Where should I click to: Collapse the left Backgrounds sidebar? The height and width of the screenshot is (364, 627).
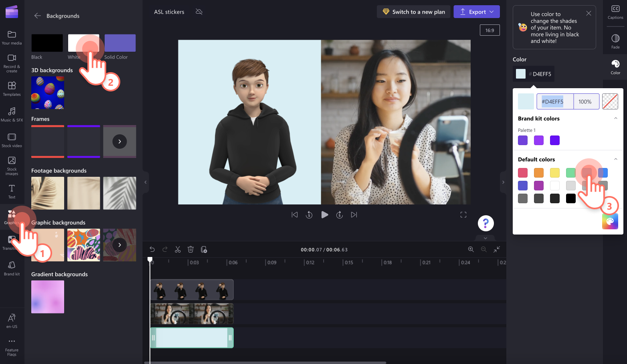146,182
